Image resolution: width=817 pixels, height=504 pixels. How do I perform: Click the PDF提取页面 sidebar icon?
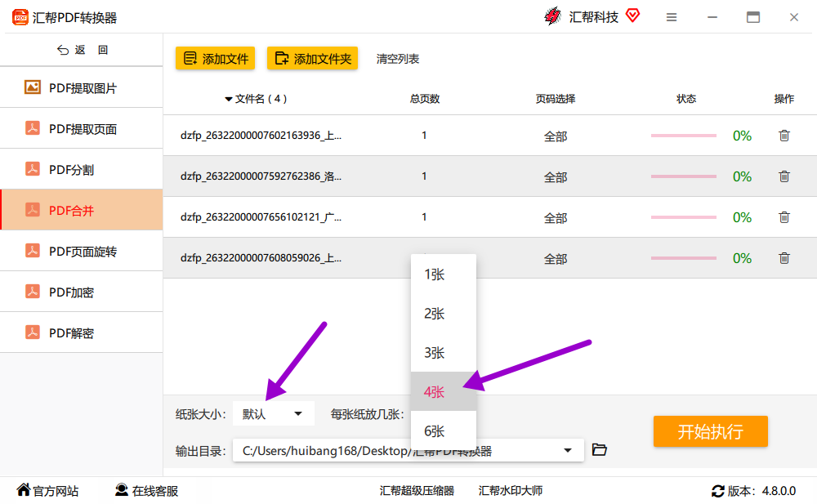coord(33,127)
